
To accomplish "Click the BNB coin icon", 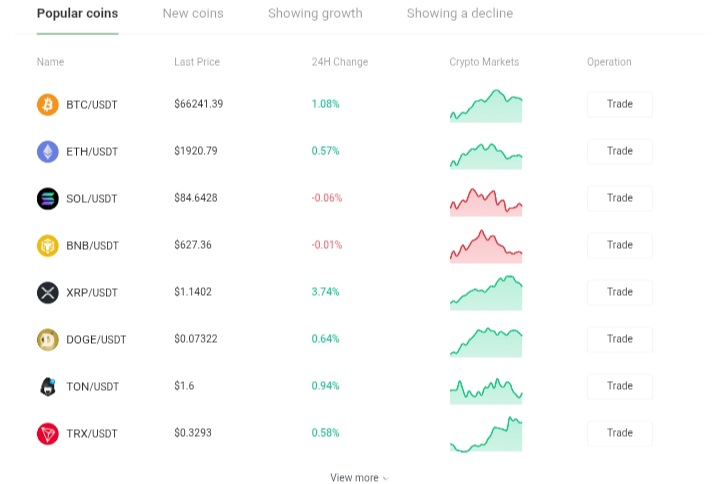I will [48, 246].
